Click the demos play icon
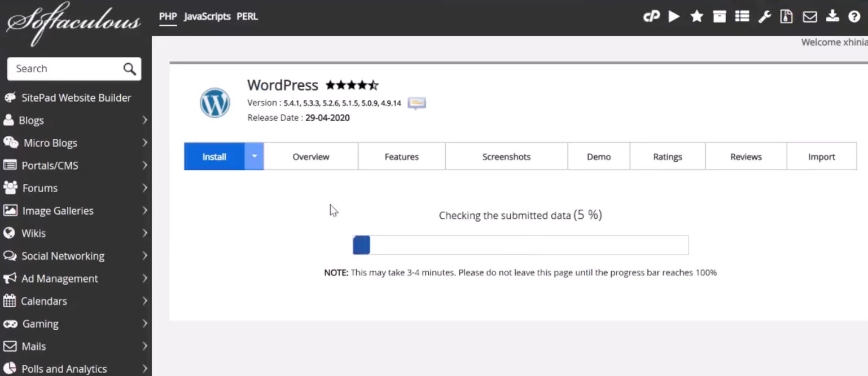 coord(674,17)
